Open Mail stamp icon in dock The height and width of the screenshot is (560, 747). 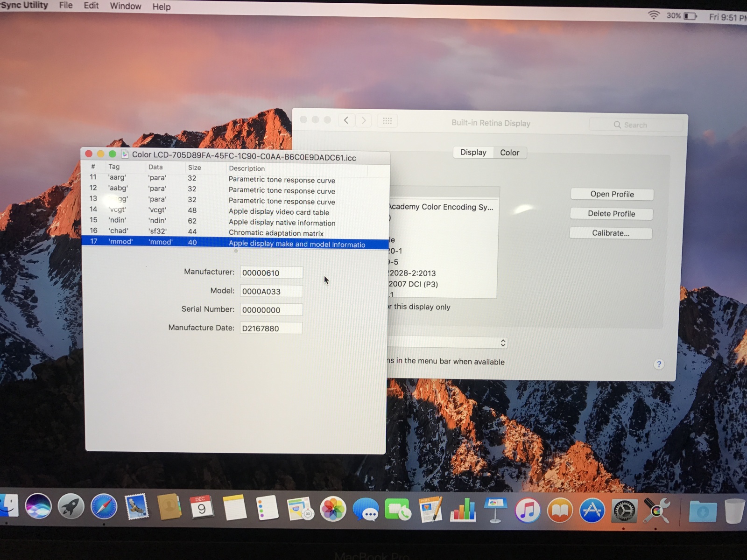click(136, 507)
